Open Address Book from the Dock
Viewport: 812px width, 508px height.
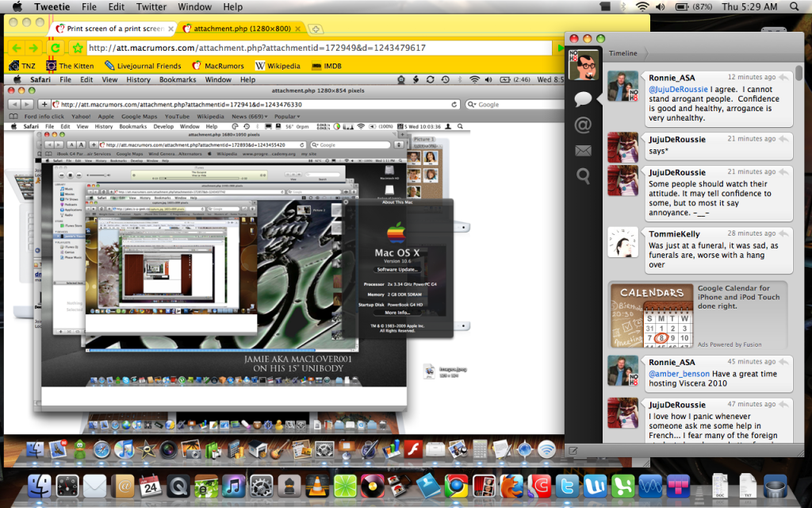123,487
